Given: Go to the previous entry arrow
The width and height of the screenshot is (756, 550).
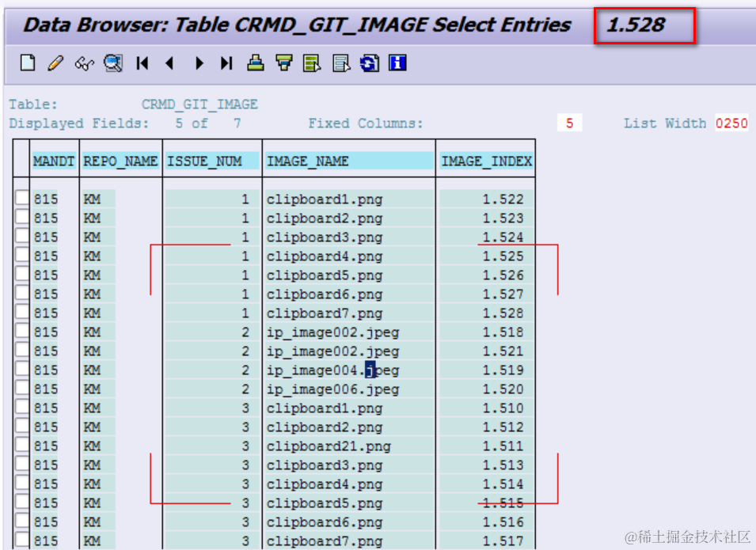Looking at the screenshot, I should point(169,63).
